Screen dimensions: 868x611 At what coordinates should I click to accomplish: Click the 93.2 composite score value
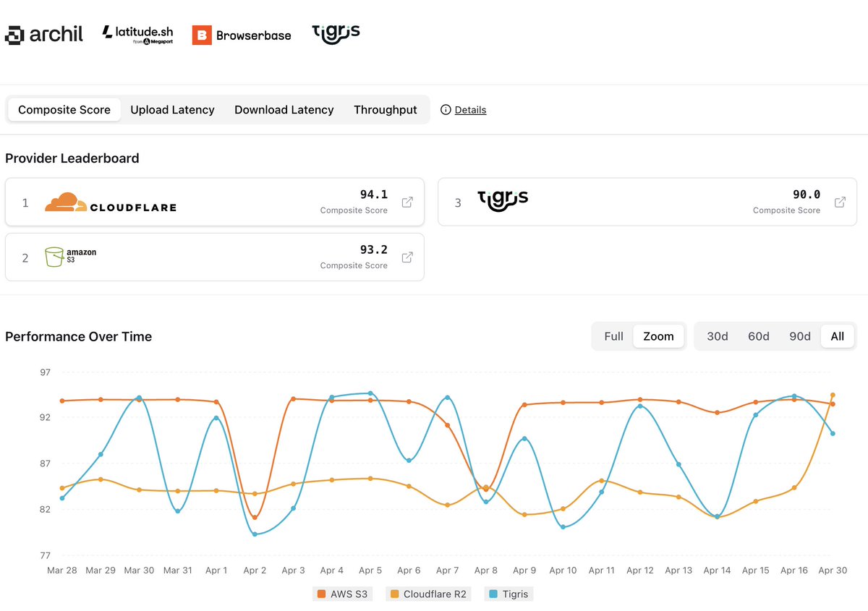[374, 249]
